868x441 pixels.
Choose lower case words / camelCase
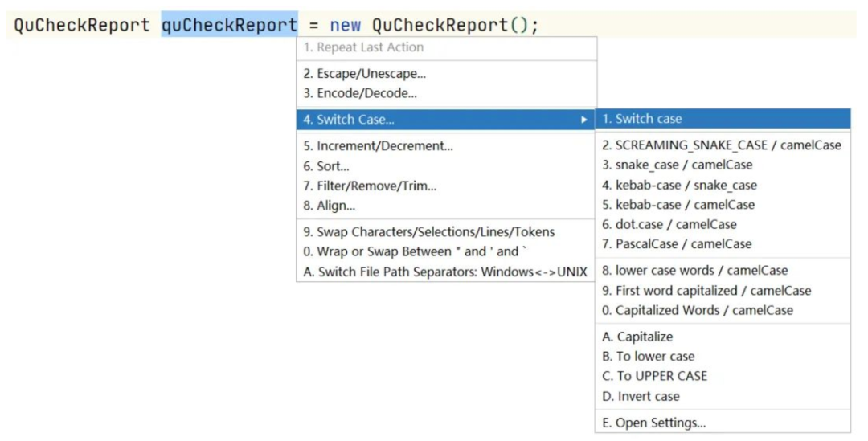694,271
